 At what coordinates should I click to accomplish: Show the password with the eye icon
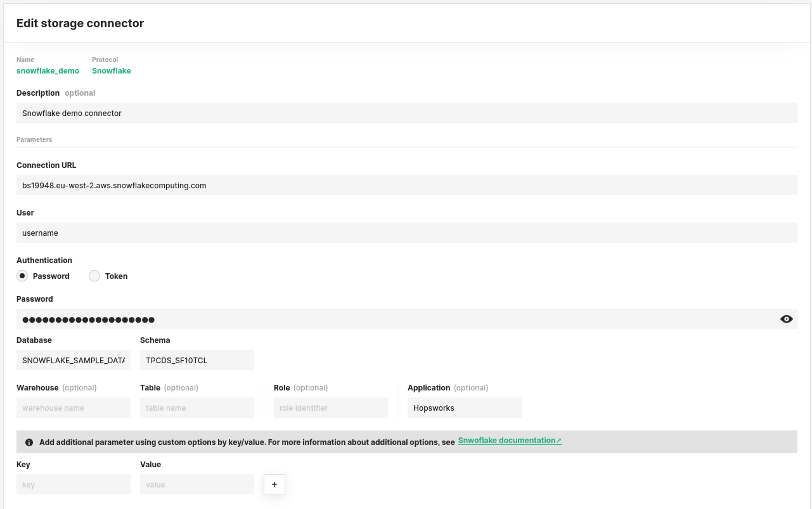[786, 319]
